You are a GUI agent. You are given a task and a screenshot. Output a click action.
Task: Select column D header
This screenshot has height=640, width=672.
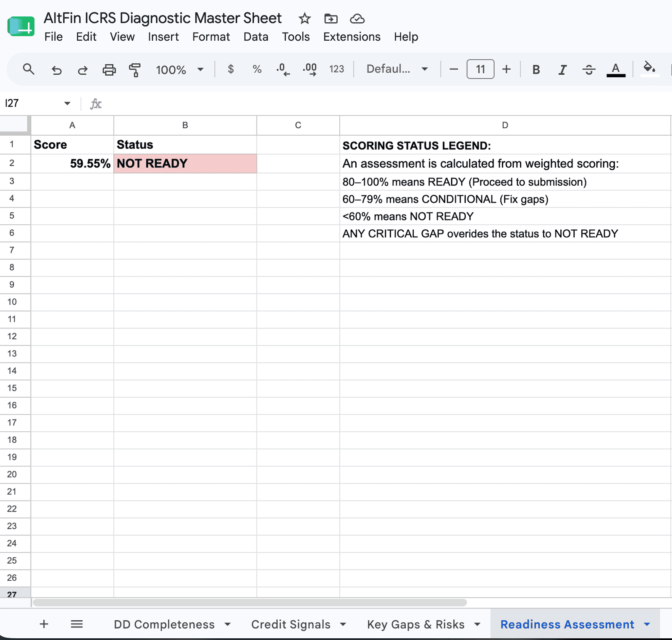pos(505,125)
